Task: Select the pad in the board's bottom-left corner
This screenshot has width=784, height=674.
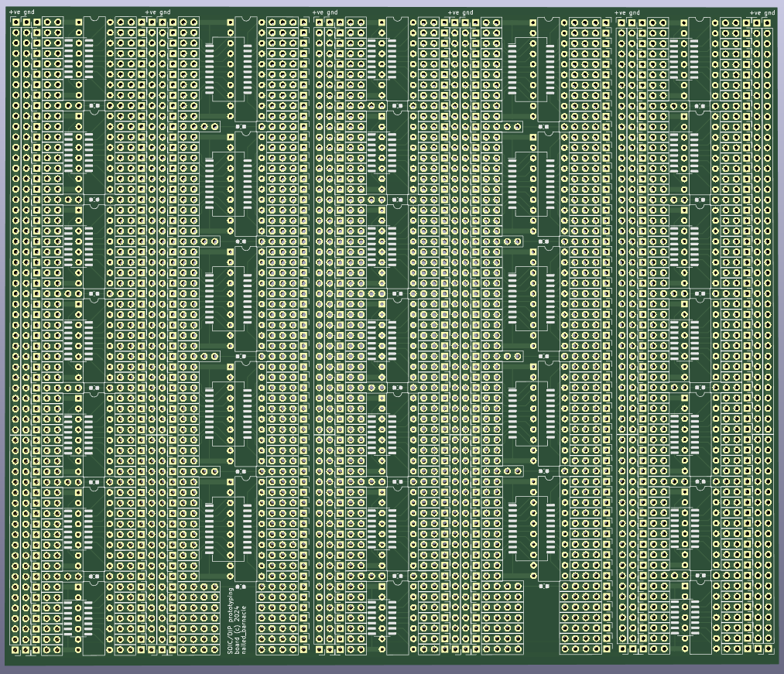Action: click(15, 650)
